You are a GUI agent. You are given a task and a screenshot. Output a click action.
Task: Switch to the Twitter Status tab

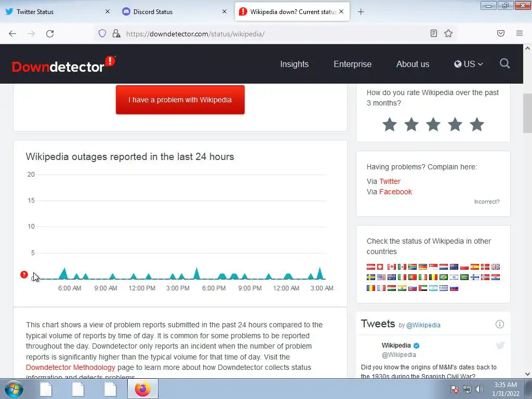click(x=58, y=12)
